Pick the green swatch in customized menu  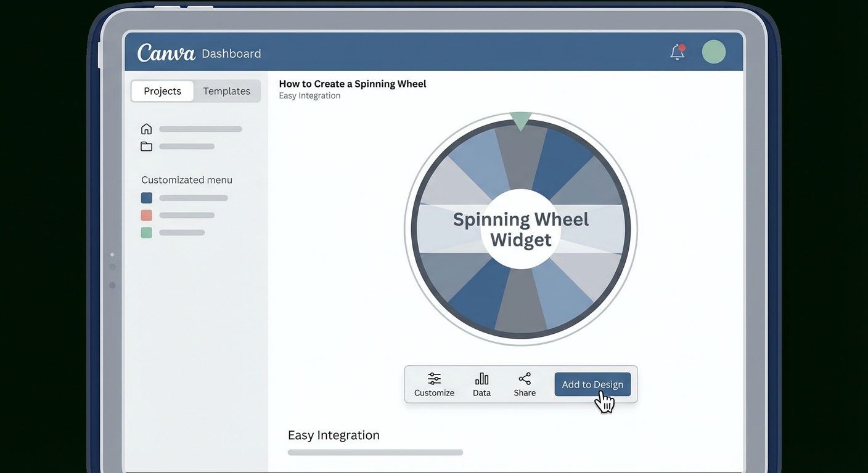pos(147,233)
